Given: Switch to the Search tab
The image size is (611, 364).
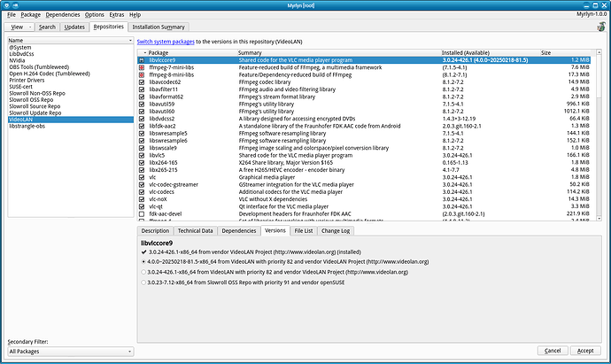Looking at the screenshot, I should 47,27.
